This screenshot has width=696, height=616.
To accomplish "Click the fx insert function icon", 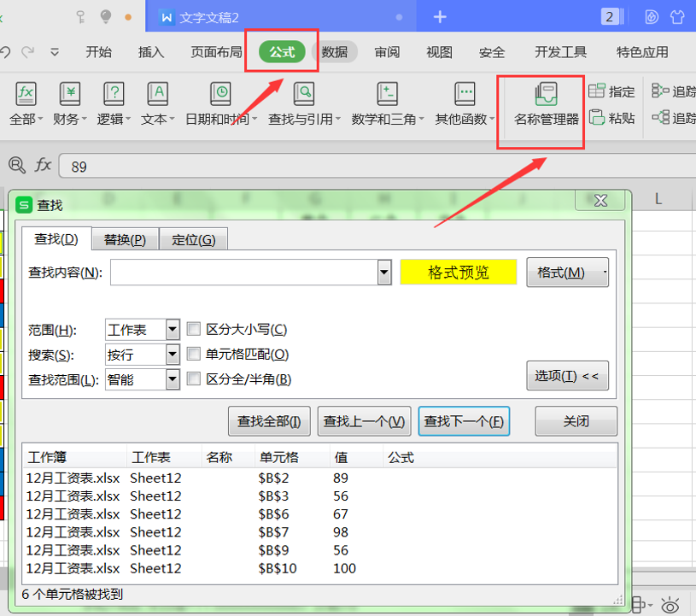I will [x=43, y=165].
